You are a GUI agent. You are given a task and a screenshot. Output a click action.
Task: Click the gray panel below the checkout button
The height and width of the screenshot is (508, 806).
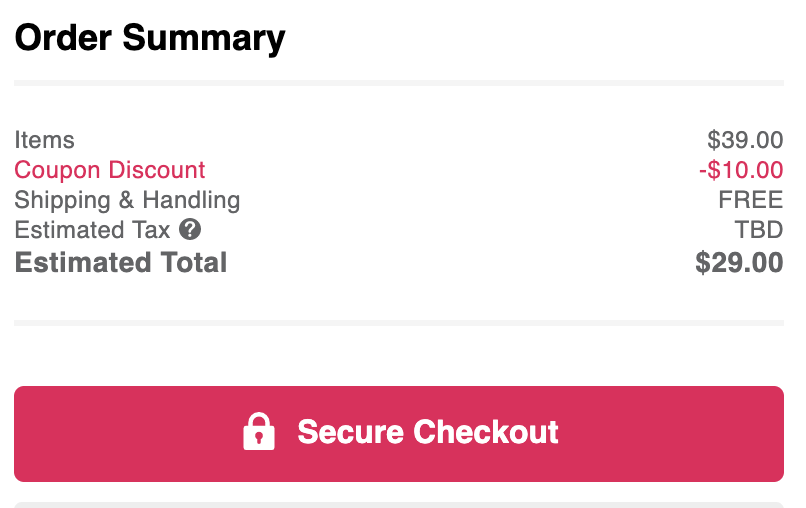(x=399, y=505)
